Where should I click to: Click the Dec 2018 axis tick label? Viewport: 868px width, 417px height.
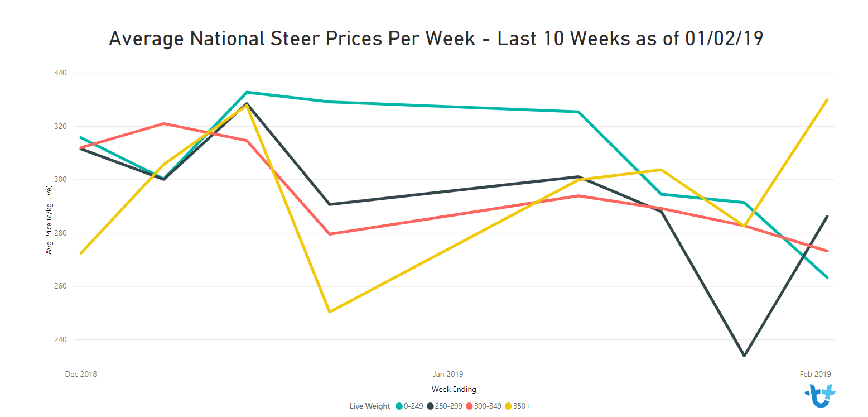81,374
